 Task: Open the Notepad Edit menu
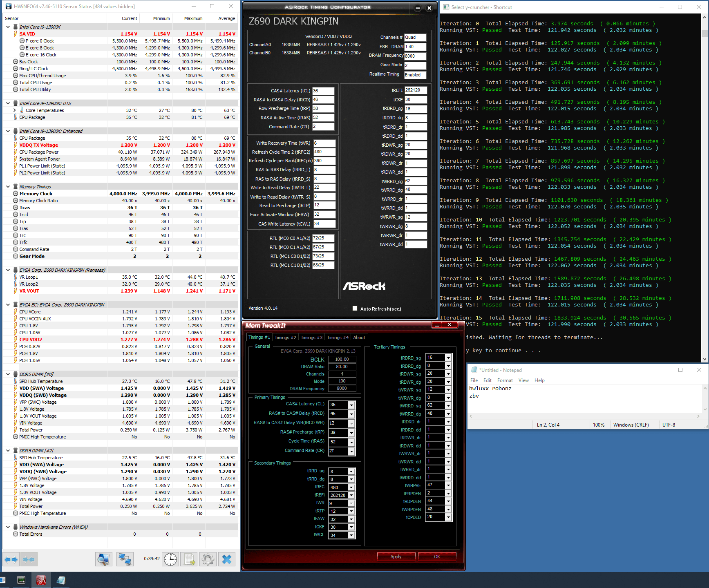pos(488,380)
